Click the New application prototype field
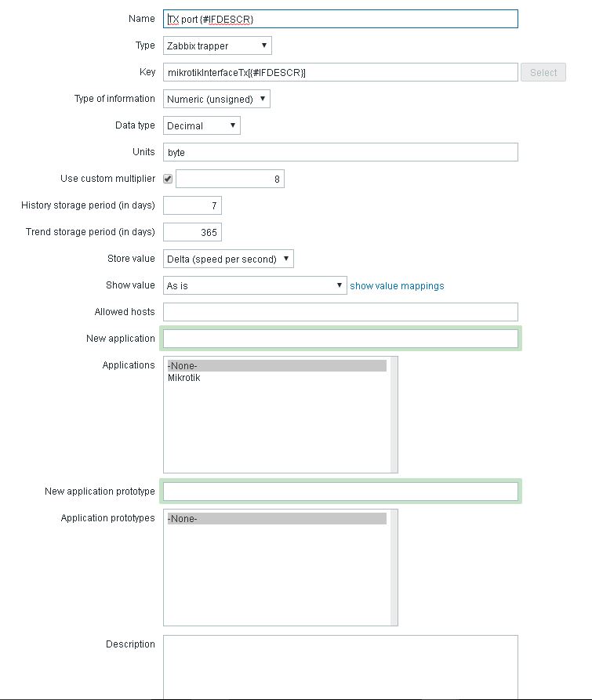 click(340, 491)
